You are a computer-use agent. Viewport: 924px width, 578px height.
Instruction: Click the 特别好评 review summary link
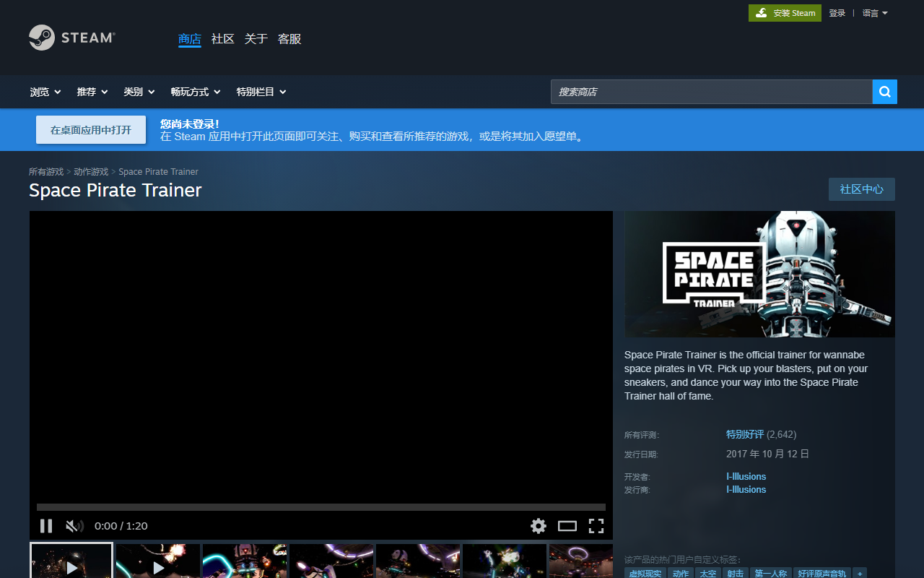(x=745, y=434)
